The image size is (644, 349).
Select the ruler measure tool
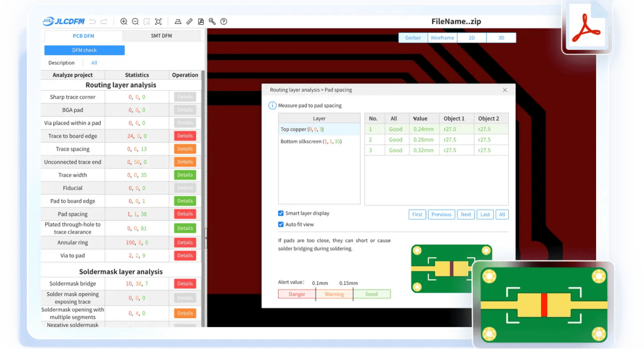(x=189, y=21)
